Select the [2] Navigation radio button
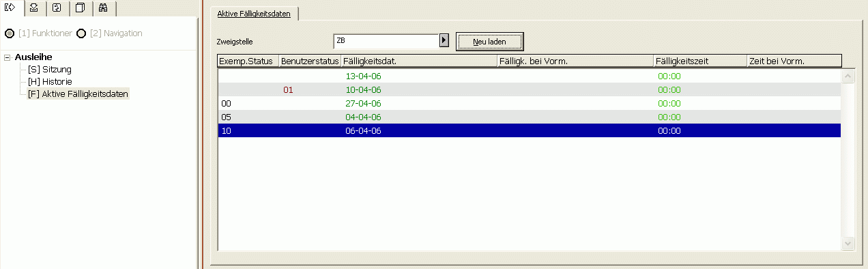 coord(81,33)
